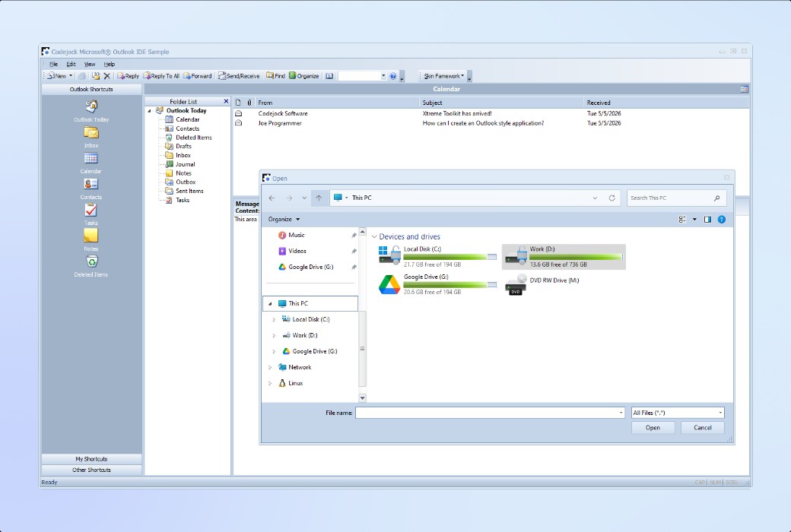Switch to My Shortcuts group

pos(91,459)
